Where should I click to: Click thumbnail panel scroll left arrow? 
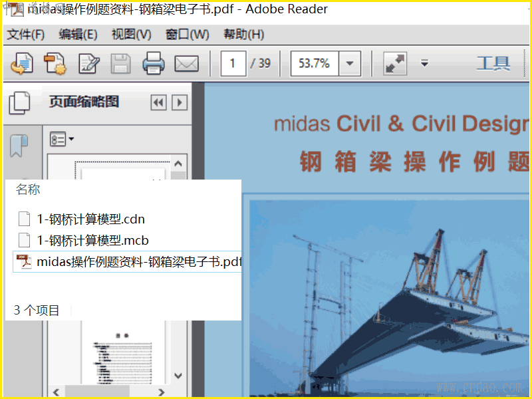pos(57,392)
